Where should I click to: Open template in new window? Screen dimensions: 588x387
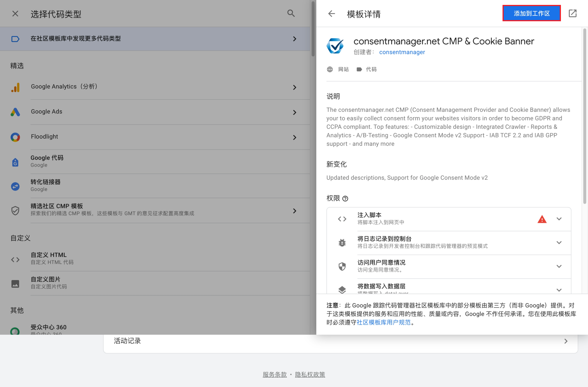573,14
